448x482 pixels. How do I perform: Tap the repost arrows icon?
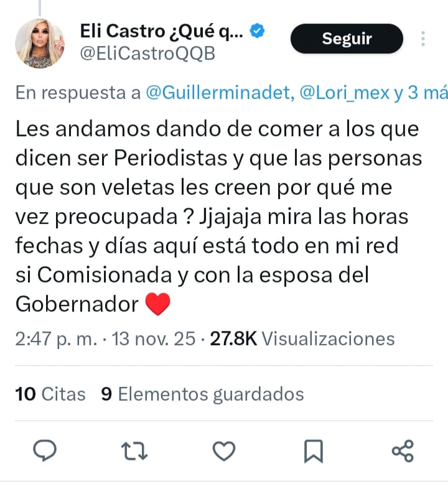coord(134,451)
